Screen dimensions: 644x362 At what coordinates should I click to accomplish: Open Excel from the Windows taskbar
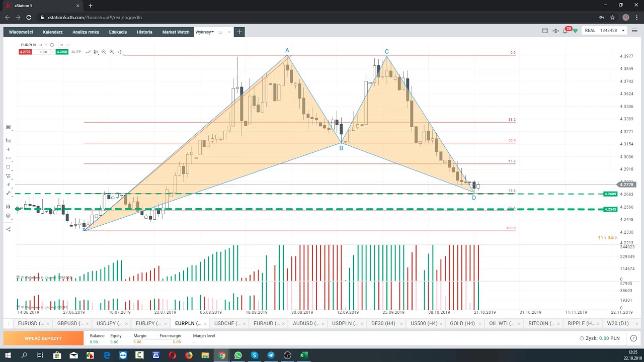tap(303, 355)
